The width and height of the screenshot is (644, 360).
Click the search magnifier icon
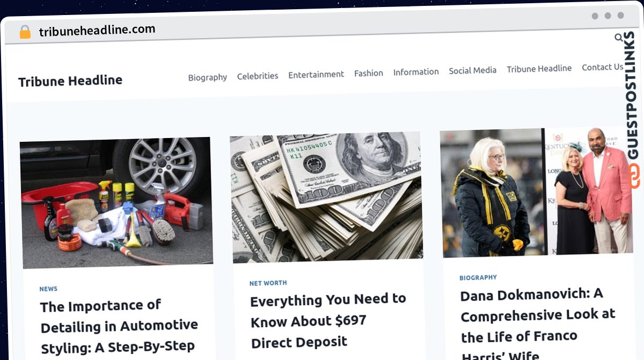pos(619,38)
